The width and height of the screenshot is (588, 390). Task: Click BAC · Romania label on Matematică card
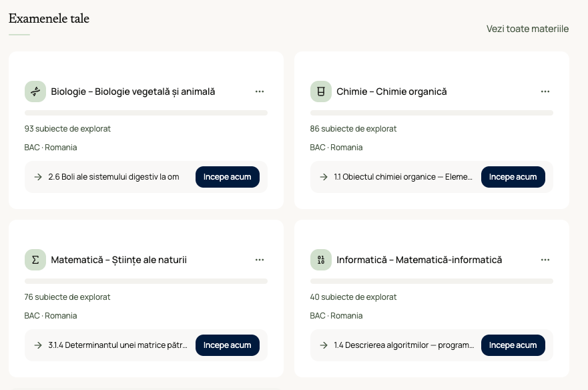tap(51, 316)
